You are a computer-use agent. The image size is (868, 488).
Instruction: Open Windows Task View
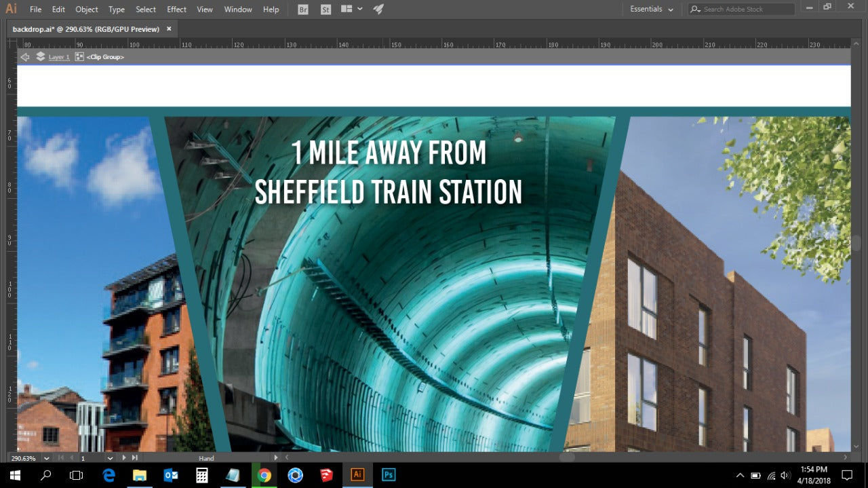77,475
